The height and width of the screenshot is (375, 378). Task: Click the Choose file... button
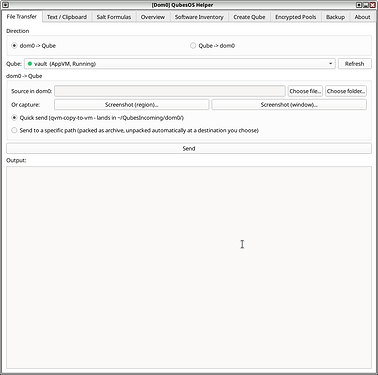point(305,91)
